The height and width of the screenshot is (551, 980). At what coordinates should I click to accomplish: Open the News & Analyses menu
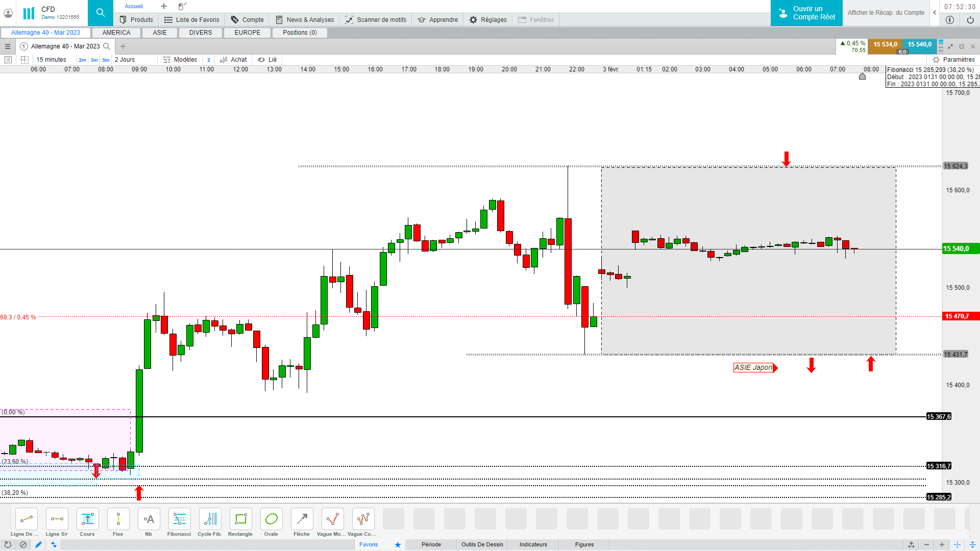coord(305,20)
